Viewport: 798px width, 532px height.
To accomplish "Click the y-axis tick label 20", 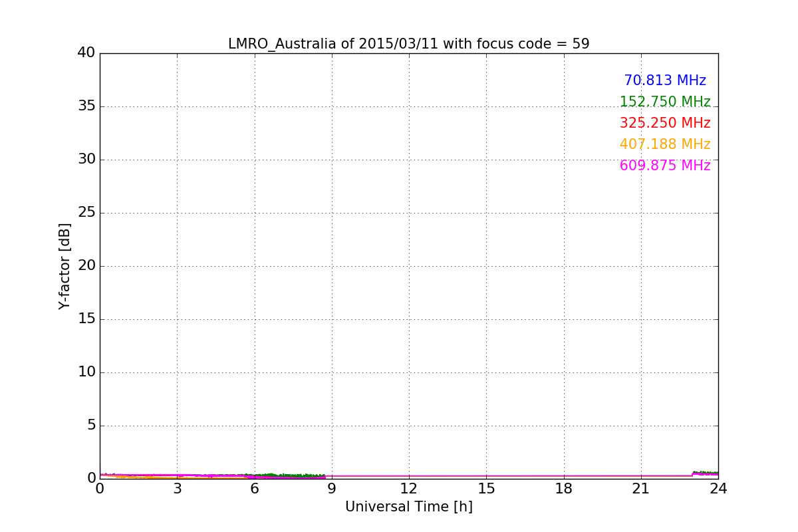I will click(86, 266).
